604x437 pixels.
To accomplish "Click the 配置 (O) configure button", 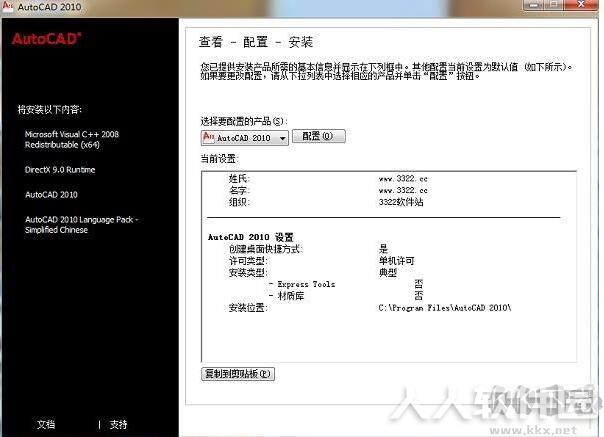I will 319,136.
